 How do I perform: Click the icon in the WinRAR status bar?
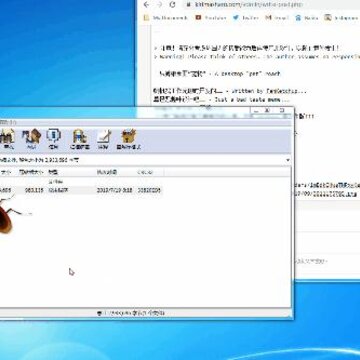[99, 313]
